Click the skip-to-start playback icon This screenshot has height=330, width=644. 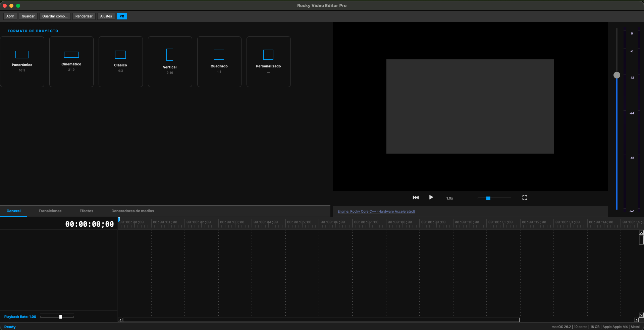(416, 198)
